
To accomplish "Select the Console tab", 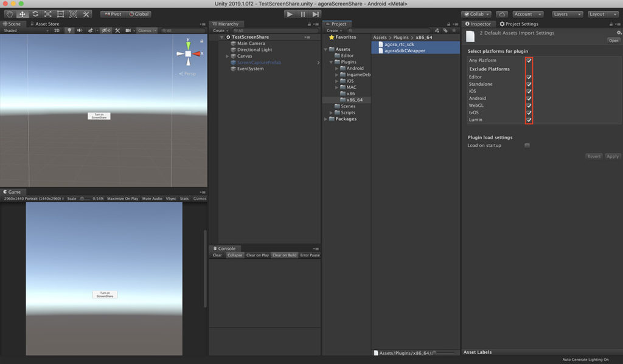I will [224, 249].
